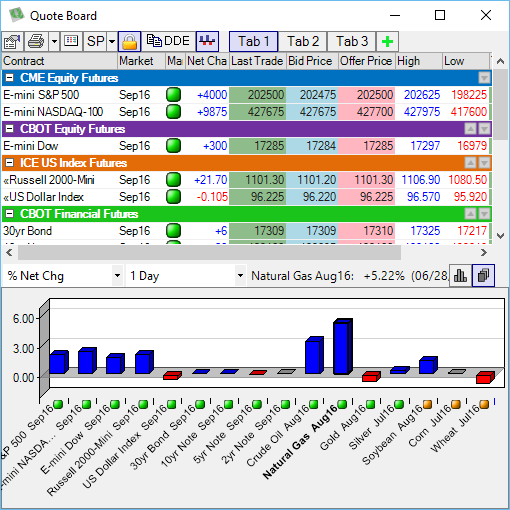This screenshot has height=510, width=510.
Task: Click Russell 2000-Mini green status indicator
Action: coord(173,180)
